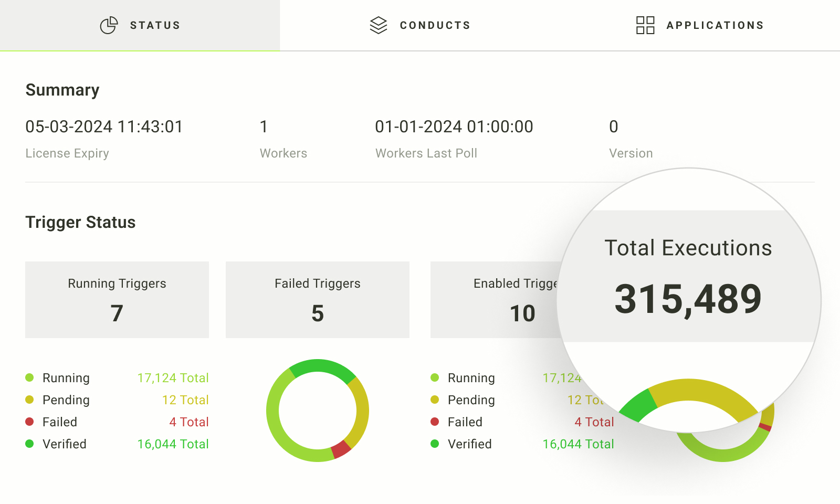Click the Conducts layers icon

click(379, 25)
